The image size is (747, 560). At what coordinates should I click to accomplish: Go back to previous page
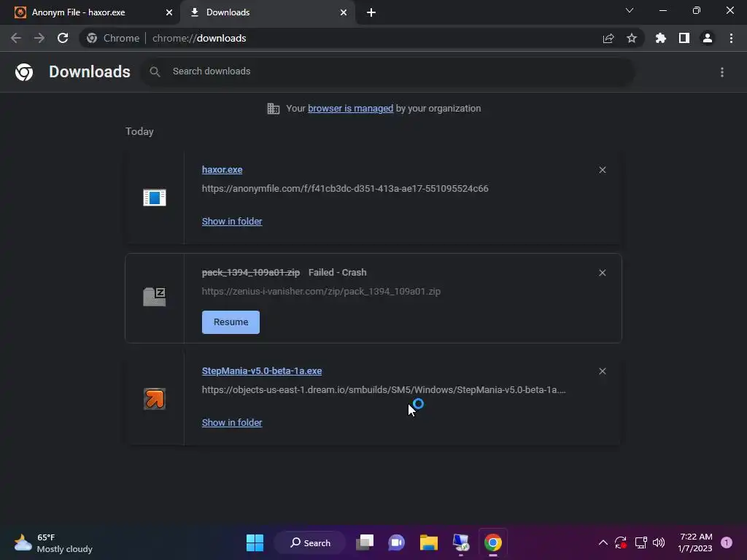(x=16, y=38)
